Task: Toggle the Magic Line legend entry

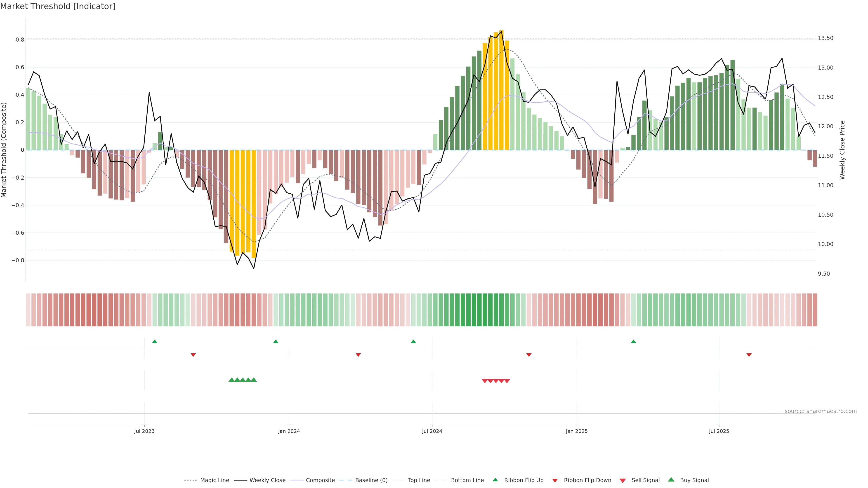Action: 214,480
